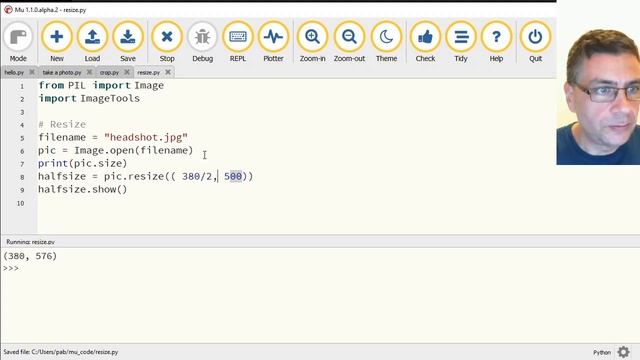This screenshot has height=360, width=640.
Task: Switch to the take a photo.py tab
Action: [62, 72]
